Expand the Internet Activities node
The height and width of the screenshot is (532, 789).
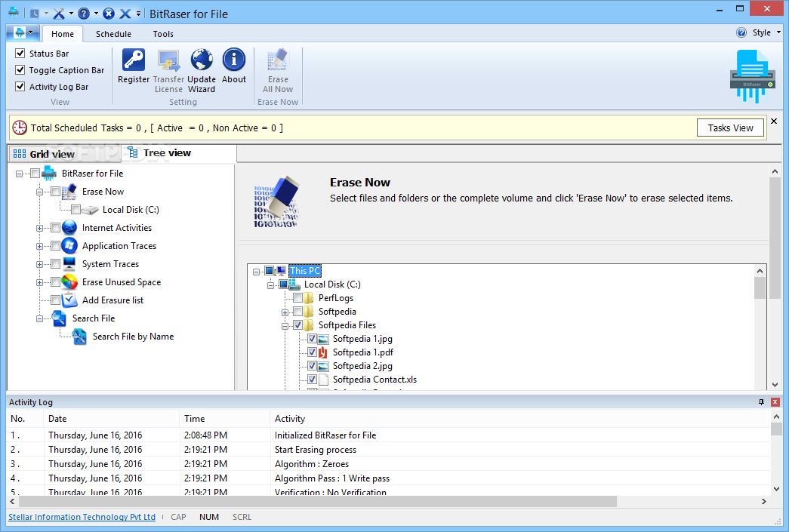coord(39,229)
